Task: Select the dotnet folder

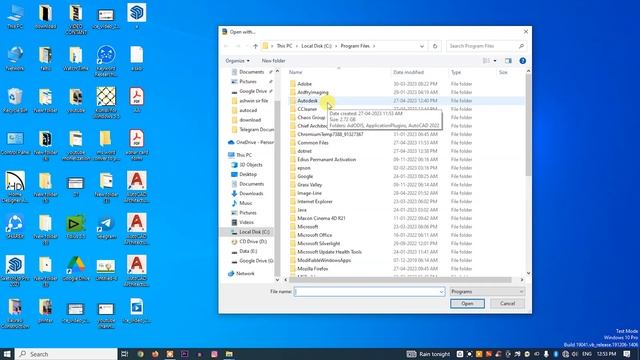Action: [304, 151]
